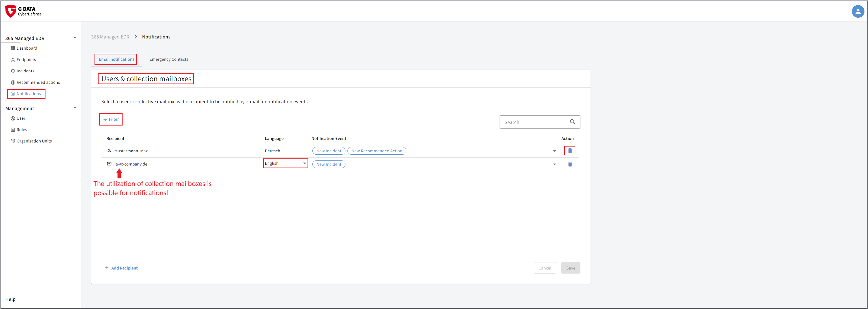
Task: Delete recipient Mustermann, Max with trash icon
Action: click(570, 151)
